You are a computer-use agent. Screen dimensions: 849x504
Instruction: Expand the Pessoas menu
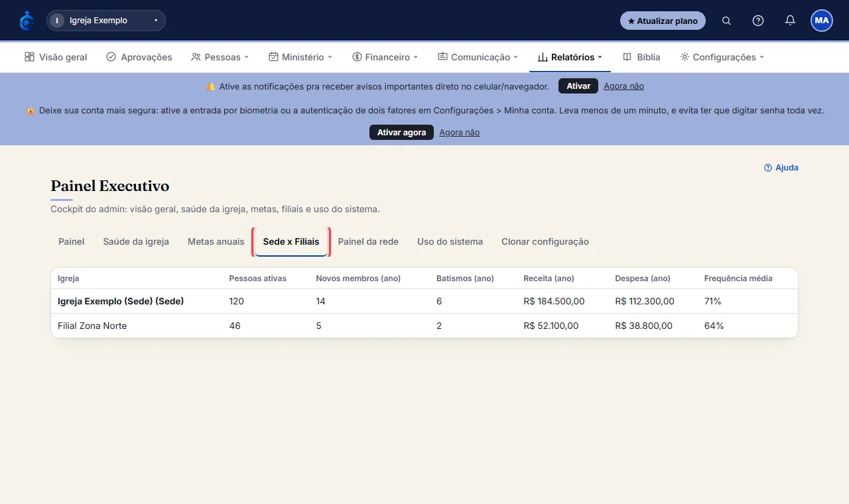click(x=220, y=57)
